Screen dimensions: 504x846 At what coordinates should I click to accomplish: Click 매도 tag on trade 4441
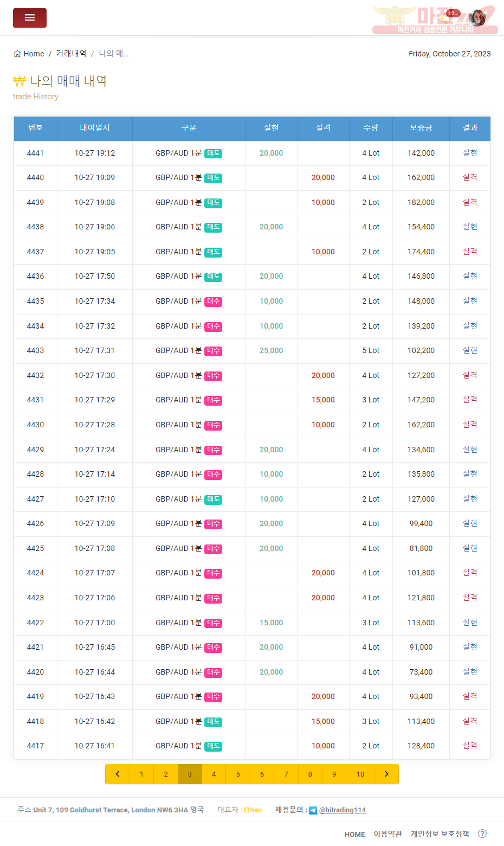(x=214, y=153)
